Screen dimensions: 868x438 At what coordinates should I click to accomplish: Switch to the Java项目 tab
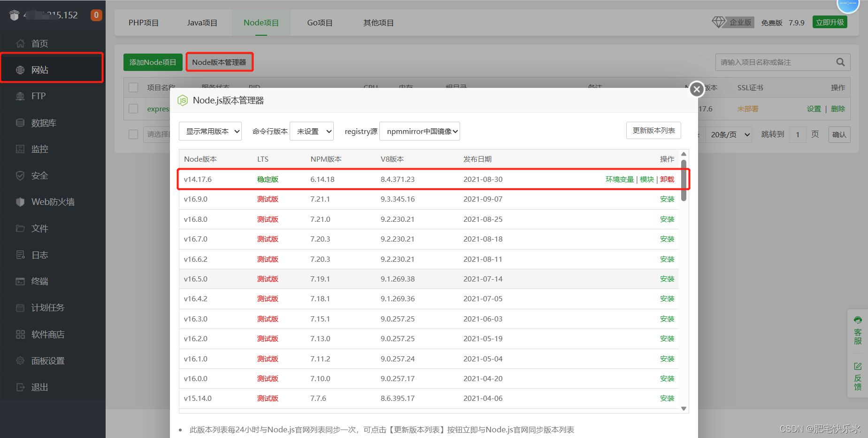coord(202,23)
